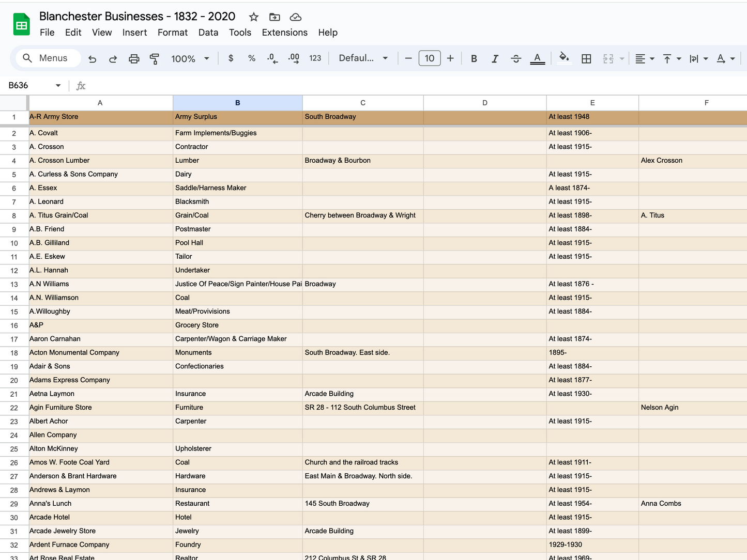Click cell 'Acton Monumental Company'
Screen dimensions: 747x560
pos(100,352)
